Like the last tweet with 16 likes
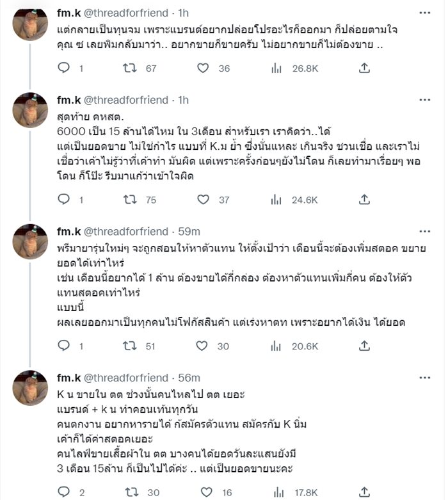Screen dimensions: 448x500 pos(203,492)
